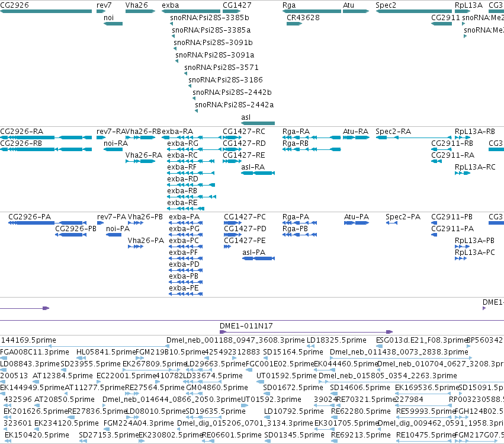Click the exba-PG protein feature

(186, 235)
